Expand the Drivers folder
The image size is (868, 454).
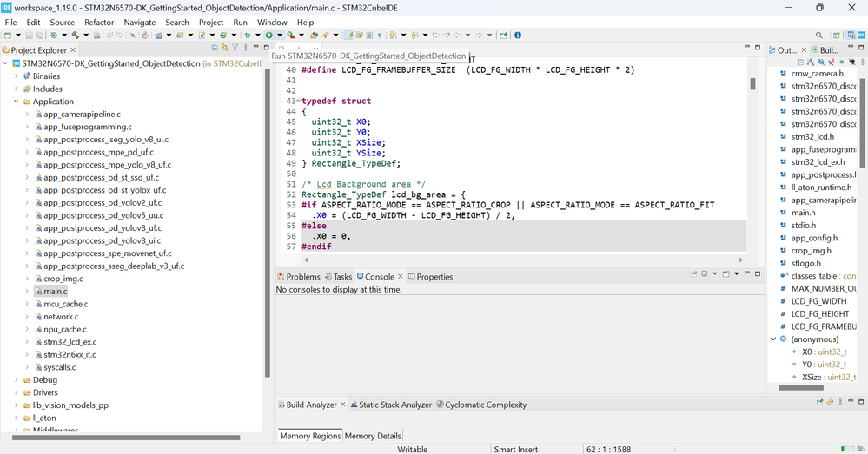[x=17, y=392]
